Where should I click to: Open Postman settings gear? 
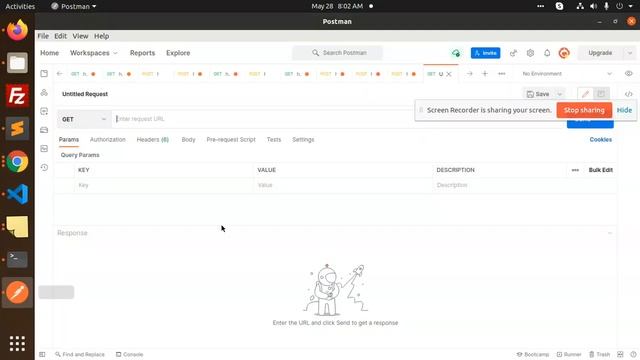(530, 53)
